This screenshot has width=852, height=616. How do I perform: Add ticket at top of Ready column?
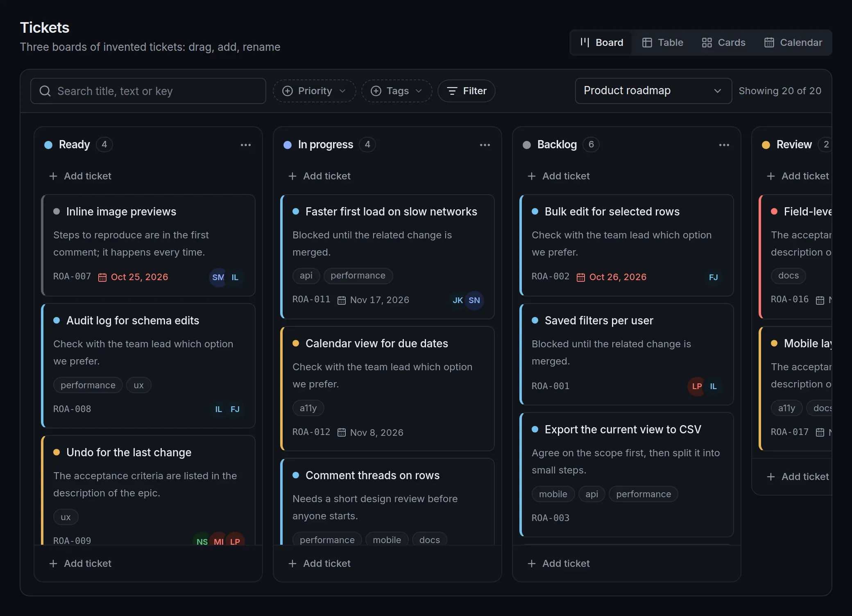coord(148,176)
